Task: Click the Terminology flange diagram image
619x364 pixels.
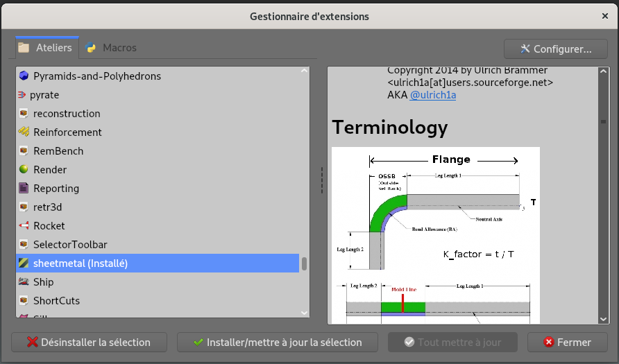Action: click(x=435, y=234)
